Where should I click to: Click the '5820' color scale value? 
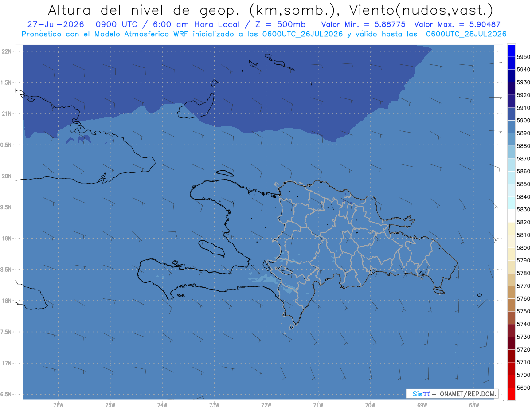[524, 222]
